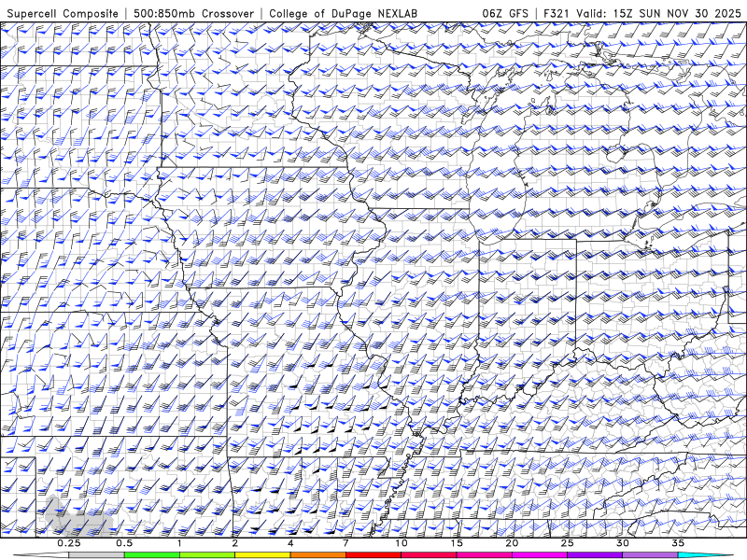Click the legend value "35"
Image resolution: width=747 pixels, height=560 pixels.
[678, 543]
